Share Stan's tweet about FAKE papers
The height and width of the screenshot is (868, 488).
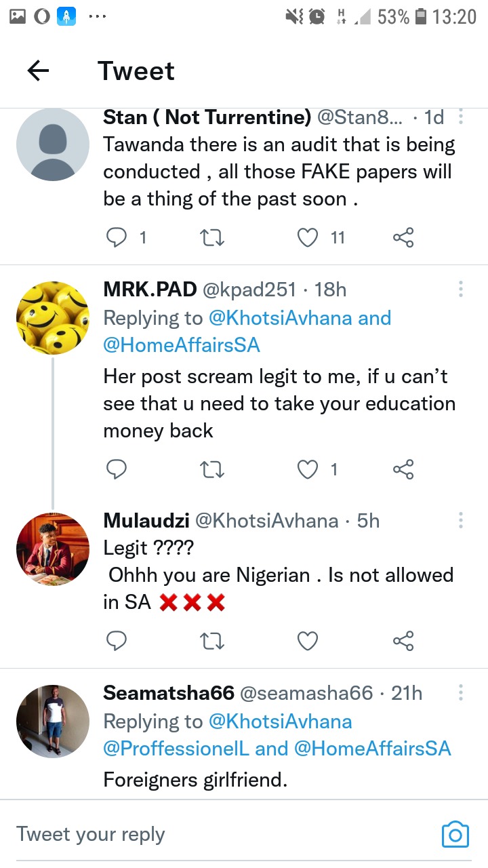coord(403,237)
